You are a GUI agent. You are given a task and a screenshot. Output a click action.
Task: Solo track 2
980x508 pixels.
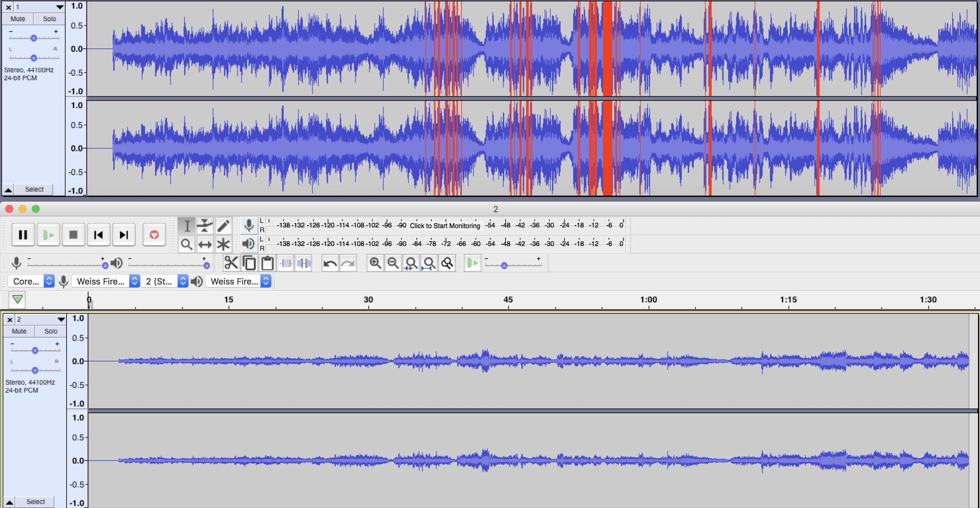(x=51, y=331)
